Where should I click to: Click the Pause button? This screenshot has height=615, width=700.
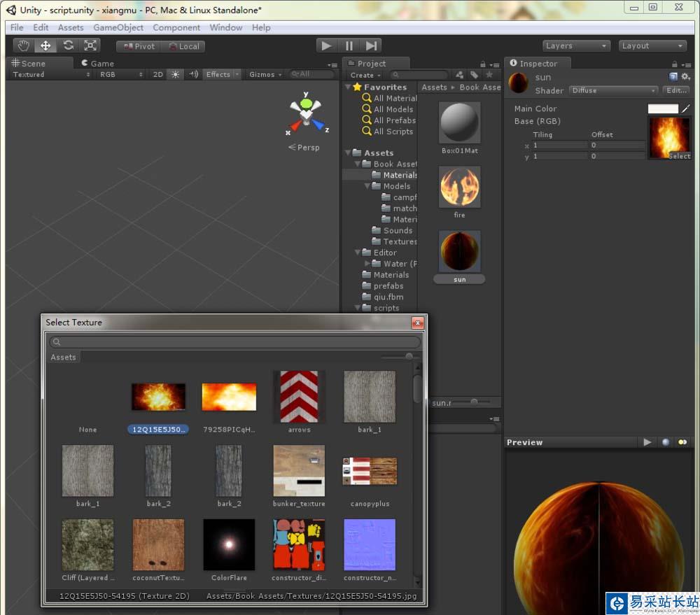tap(349, 45)
